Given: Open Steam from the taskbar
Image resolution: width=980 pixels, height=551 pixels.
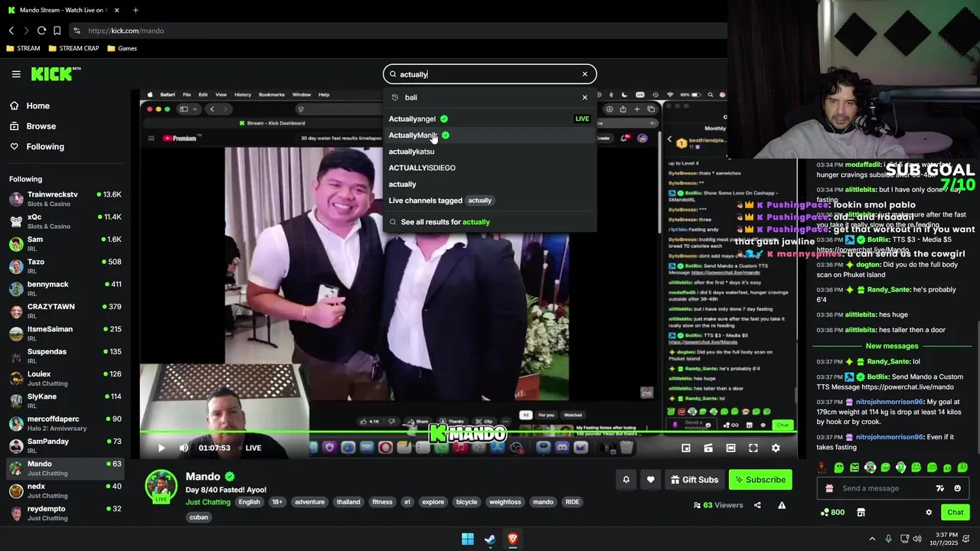Looking at the screenshot, I should tap(490, 539).
